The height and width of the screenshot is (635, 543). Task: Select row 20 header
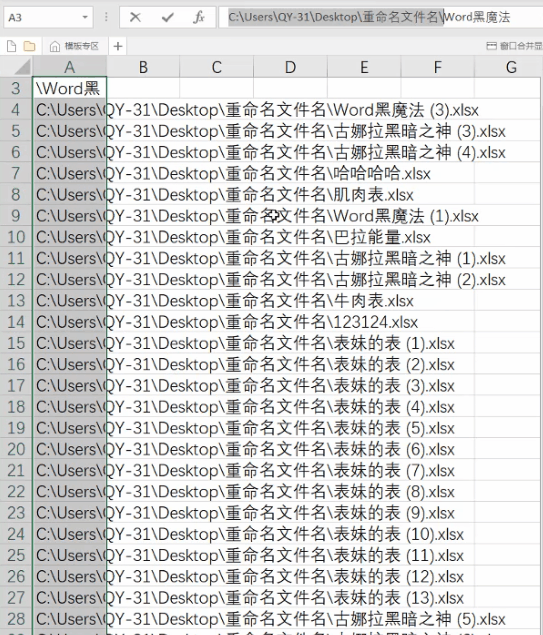[x=16, y=449]
